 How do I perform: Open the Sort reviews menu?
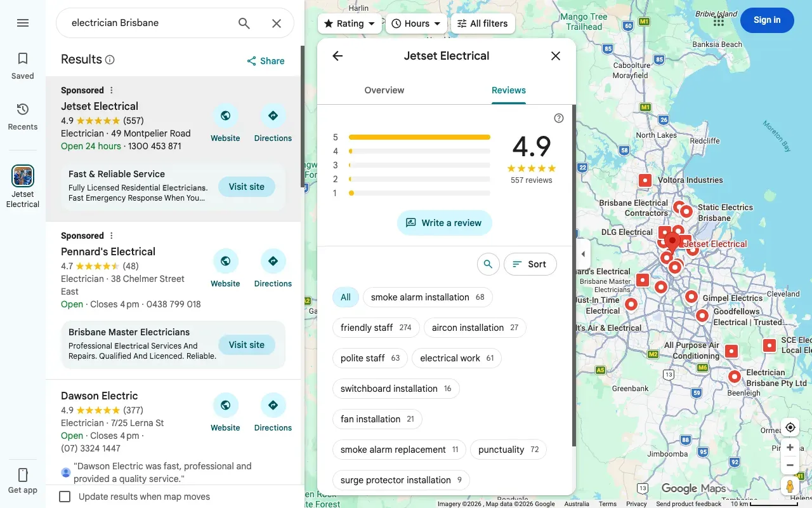click(530, 264)
